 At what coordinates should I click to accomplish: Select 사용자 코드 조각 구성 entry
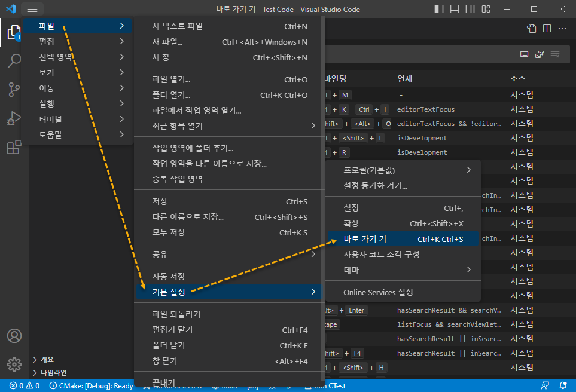click(403, 255)
